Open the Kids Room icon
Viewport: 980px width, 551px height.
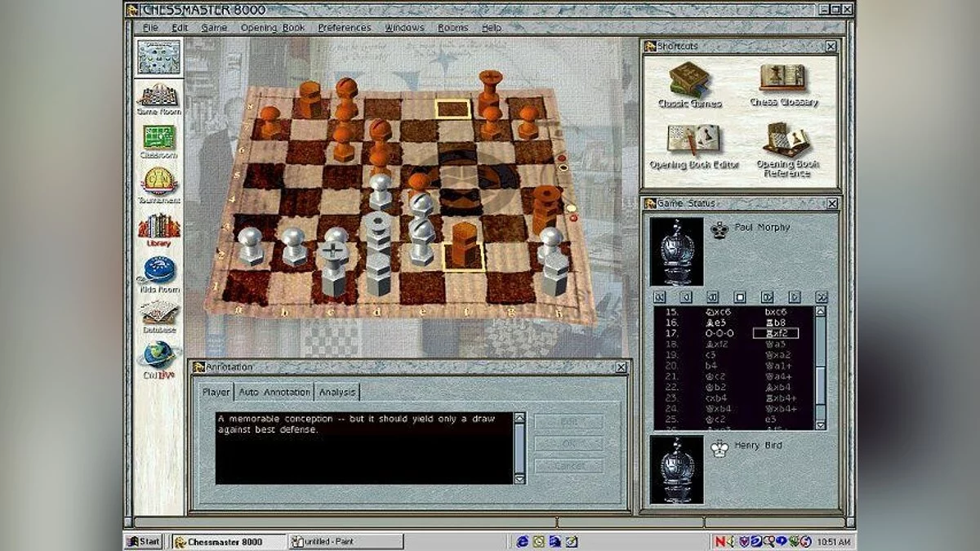coord(158,274)
